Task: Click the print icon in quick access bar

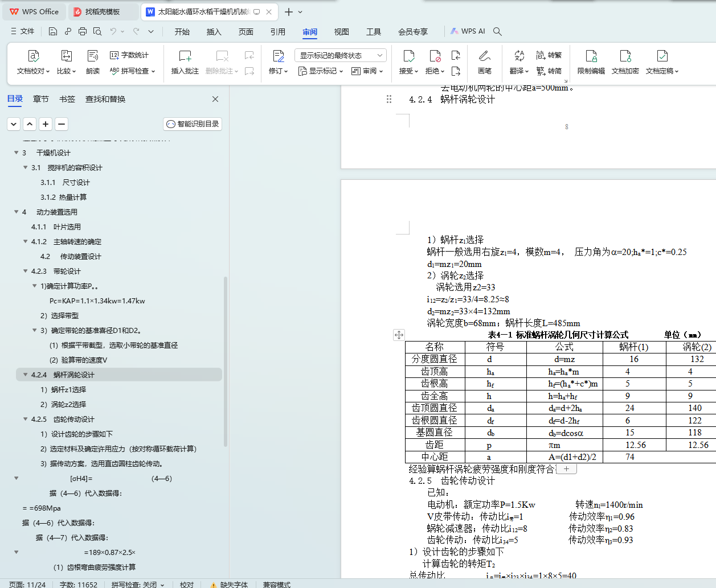Action: 83,31
